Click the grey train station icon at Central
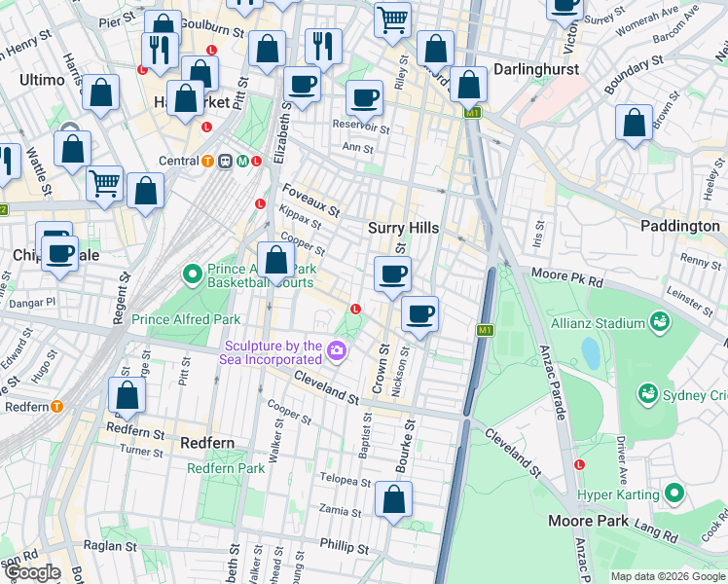Screen dimensions: 728x584 (225, 162)
